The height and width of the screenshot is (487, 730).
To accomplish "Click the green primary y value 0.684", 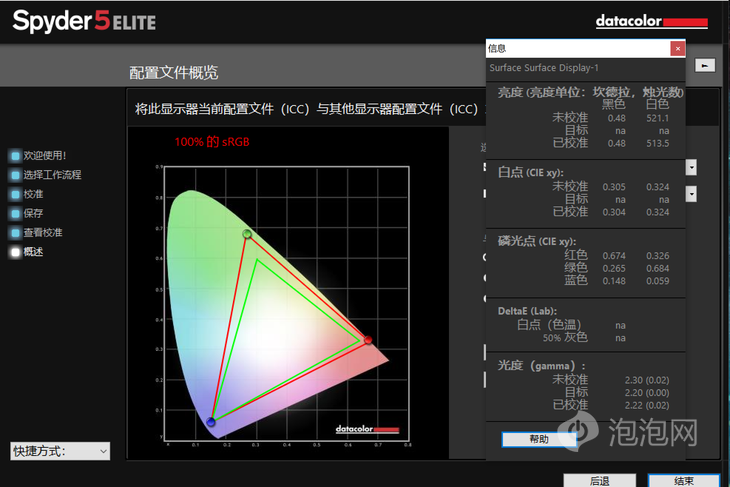I will tap(657, 269).
